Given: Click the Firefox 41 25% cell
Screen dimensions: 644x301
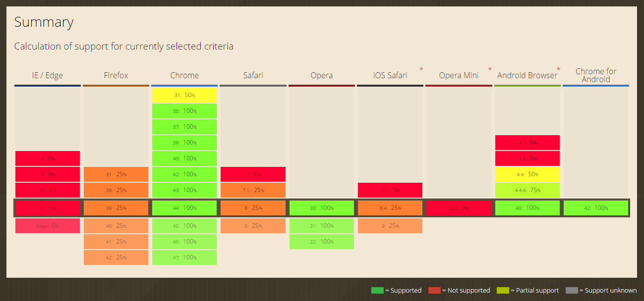Looking at the screenshot, I should click(x=116, y=242).
